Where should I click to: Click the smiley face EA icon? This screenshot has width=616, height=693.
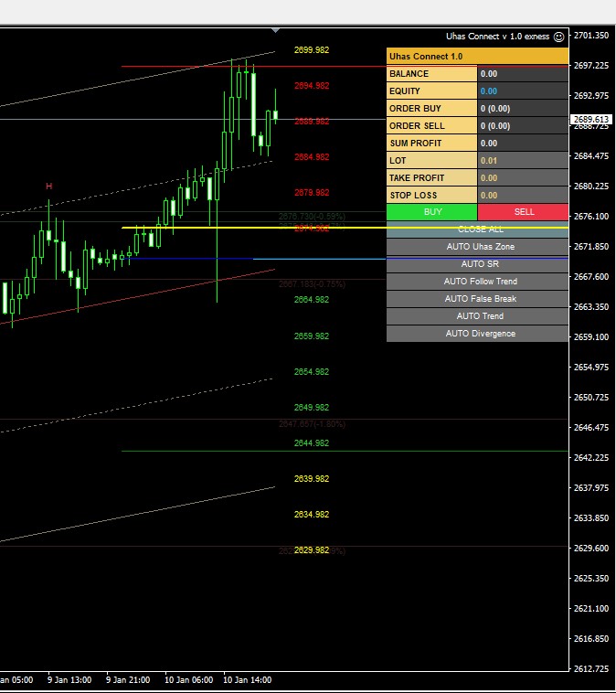point(558,37)
